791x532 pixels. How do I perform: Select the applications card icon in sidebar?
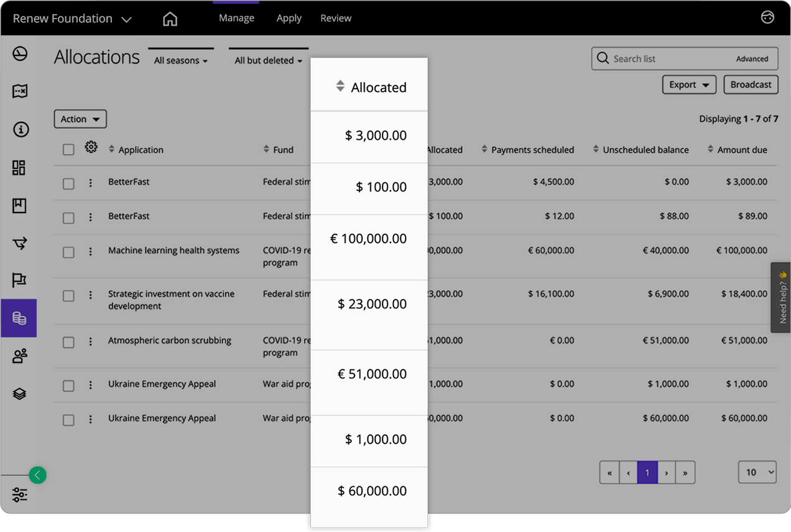tap(20, 91)
